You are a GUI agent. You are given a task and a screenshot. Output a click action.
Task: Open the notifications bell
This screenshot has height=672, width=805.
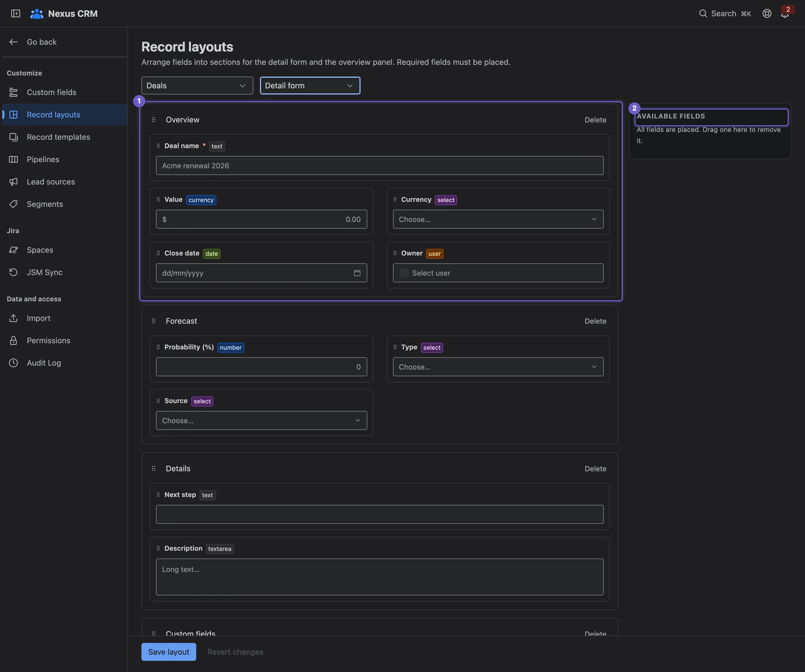pos(785,14)
